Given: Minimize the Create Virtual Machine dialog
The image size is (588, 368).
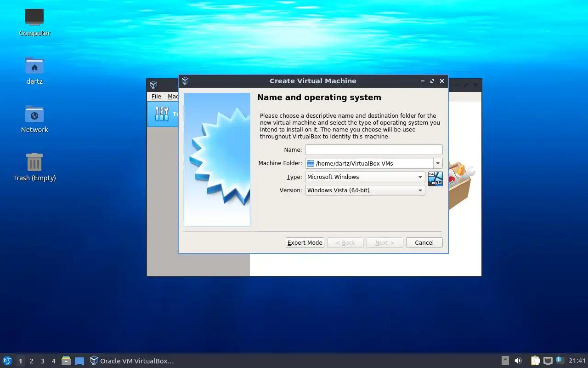Looking at the screenshot, I should [x=423, y=81].
